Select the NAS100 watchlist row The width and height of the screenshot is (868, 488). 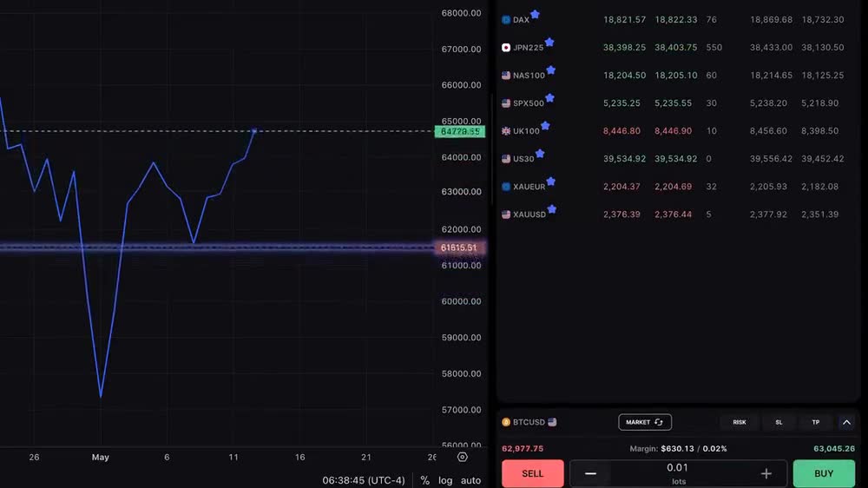[x=678, y=75]
